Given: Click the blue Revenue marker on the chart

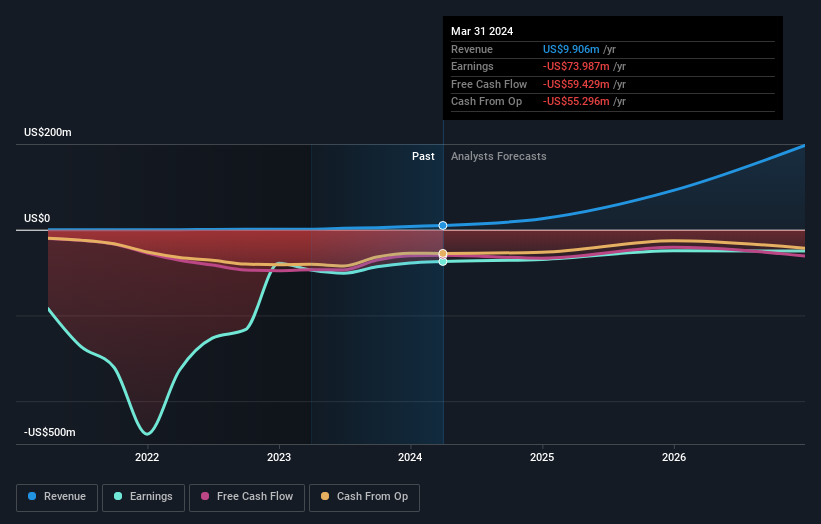Looking at the screenshot, I should 443,226.
